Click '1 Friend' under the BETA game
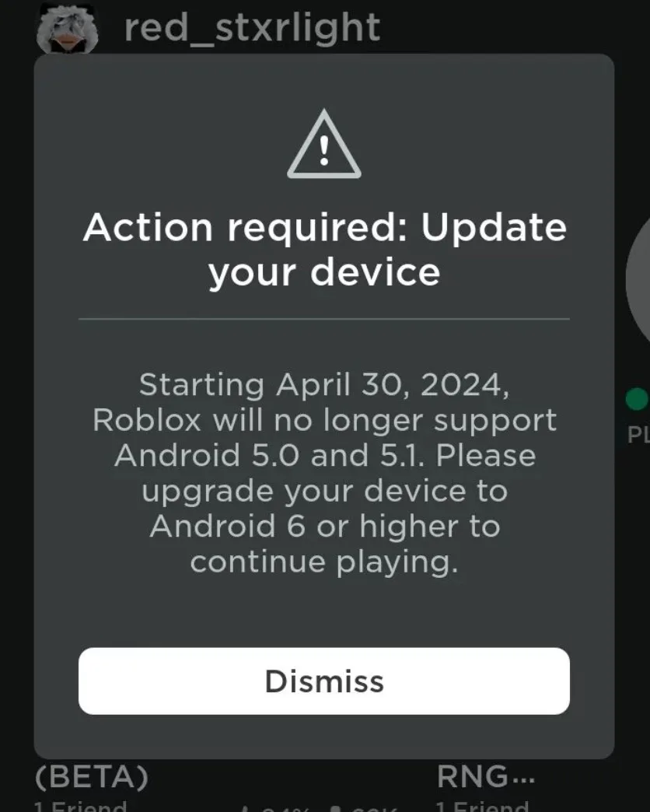 pos(80,806)
